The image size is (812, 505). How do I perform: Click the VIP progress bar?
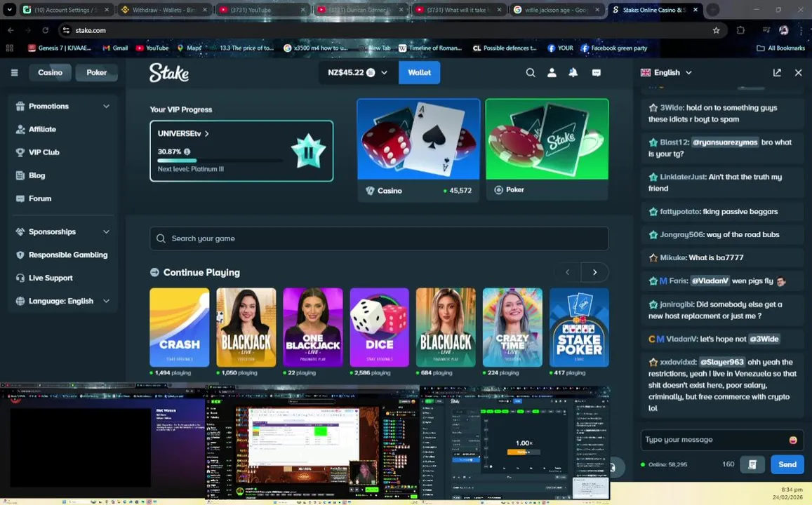(x=220, y=161)
